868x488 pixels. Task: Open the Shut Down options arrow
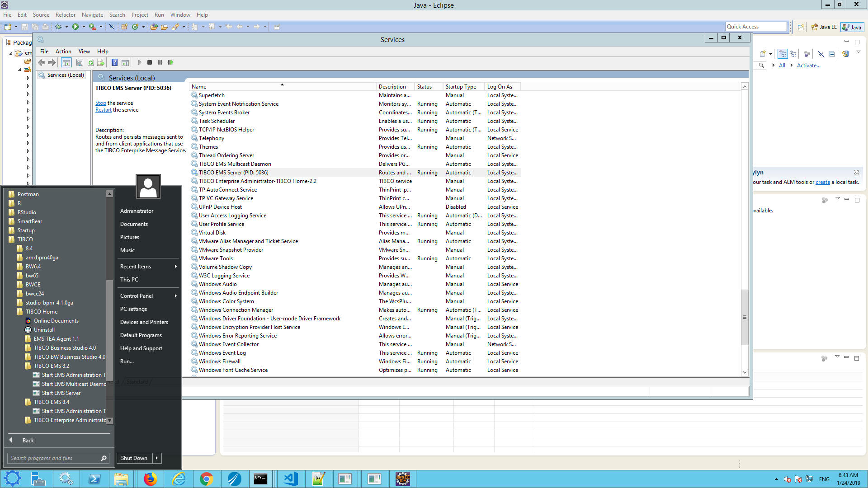pyautogui.click(x=157, y=458)
